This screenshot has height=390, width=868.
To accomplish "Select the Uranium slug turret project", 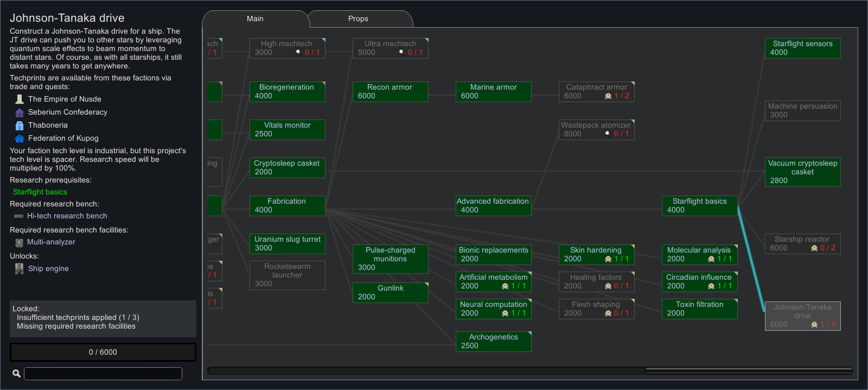I will (x=288, y=244).
